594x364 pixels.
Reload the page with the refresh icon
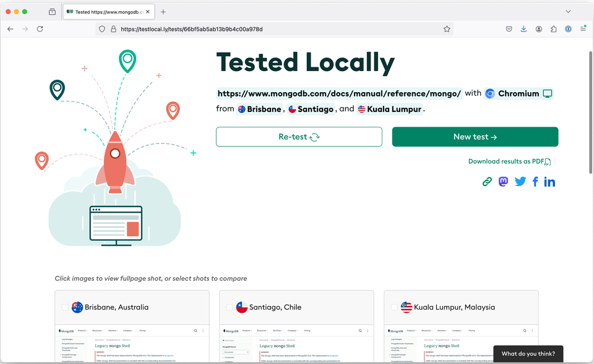click(40, 29)
